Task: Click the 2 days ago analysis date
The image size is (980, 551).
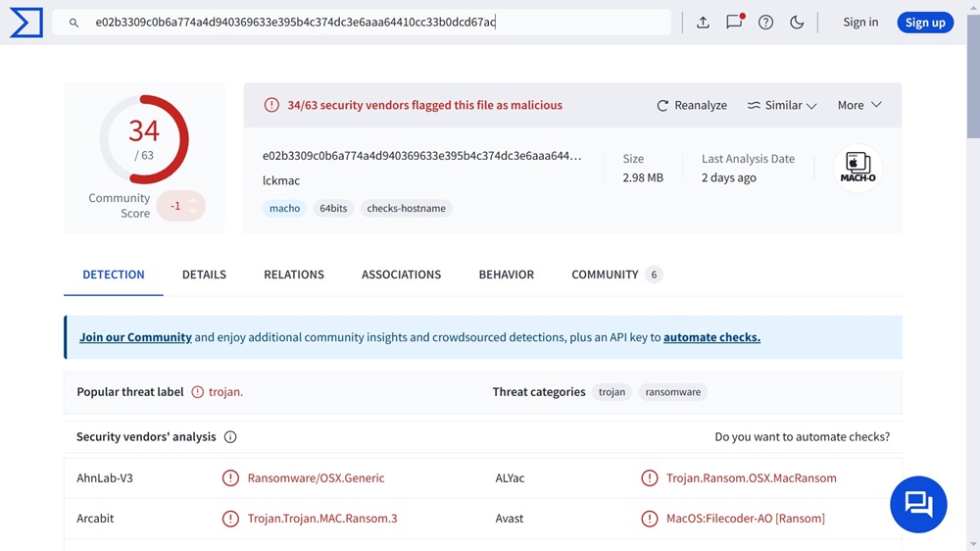Action: point(729,177)
